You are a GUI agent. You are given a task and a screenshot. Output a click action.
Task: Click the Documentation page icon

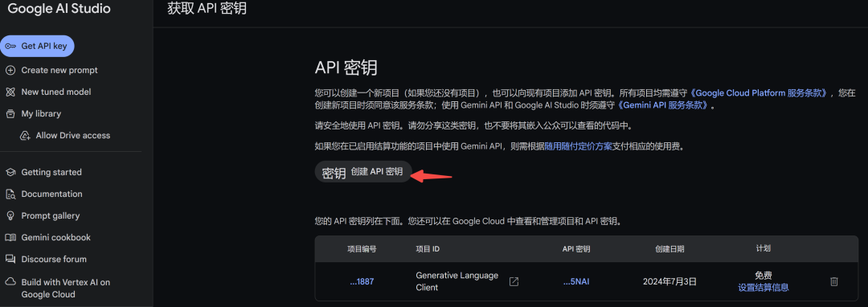[10, 194]
